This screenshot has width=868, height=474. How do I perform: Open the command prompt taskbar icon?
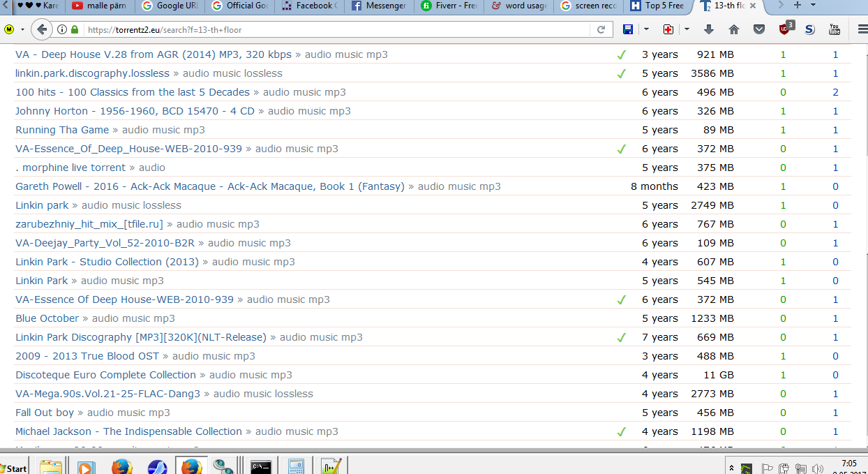point(261,467)
